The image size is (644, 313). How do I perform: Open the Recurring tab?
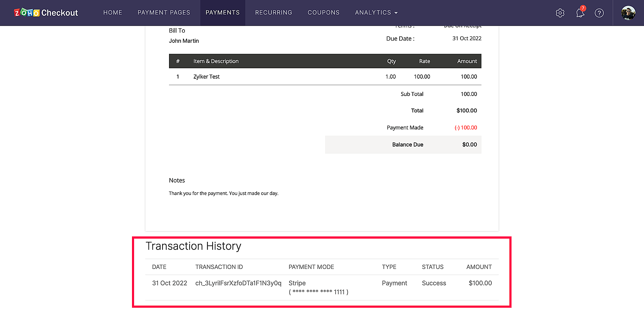[273, 13]
